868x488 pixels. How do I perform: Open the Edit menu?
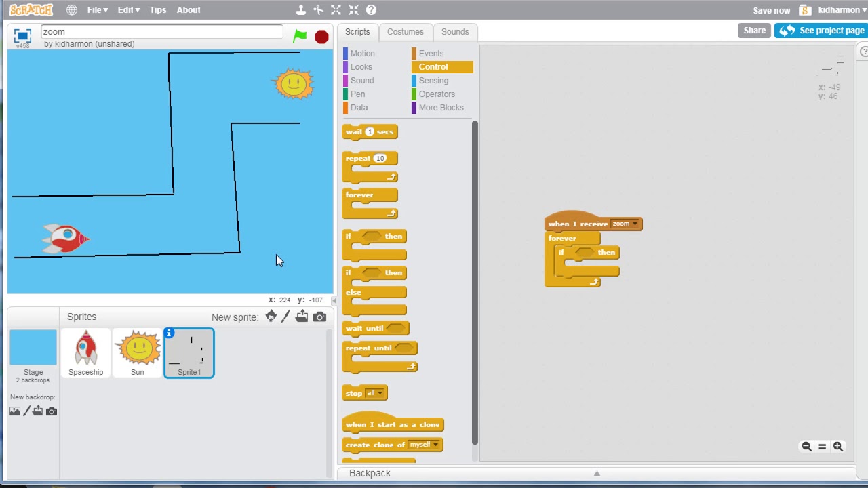click(128, 10)
